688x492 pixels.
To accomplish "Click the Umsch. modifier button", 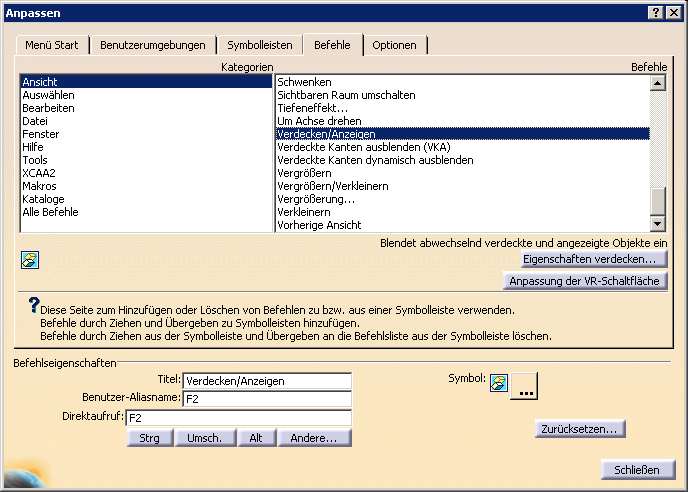I will tap(204, 438).
